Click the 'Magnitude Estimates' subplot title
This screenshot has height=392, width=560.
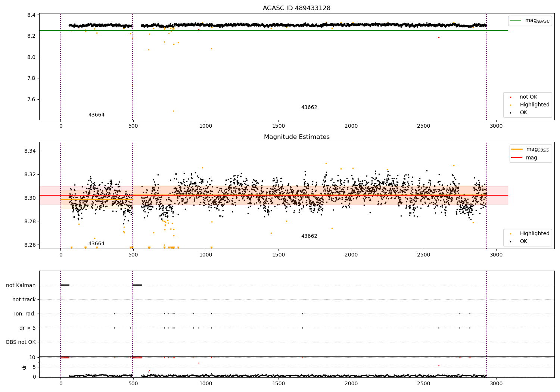pyautogui.click(x=296, y=137)
